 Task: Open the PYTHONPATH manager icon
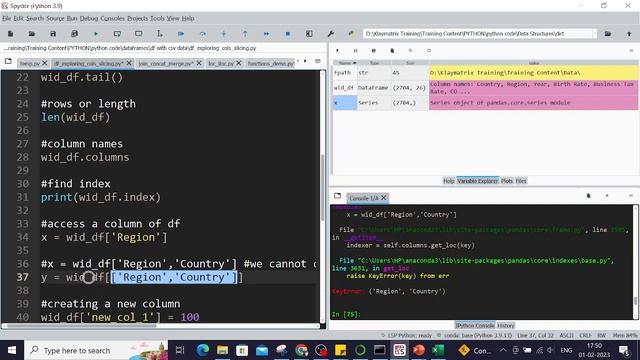tap(351, 34)
